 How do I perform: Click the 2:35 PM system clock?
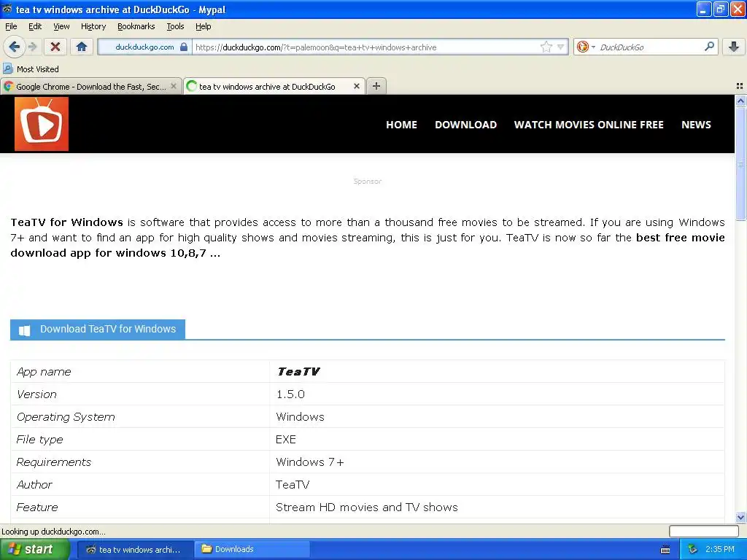[x=720, y=549]
